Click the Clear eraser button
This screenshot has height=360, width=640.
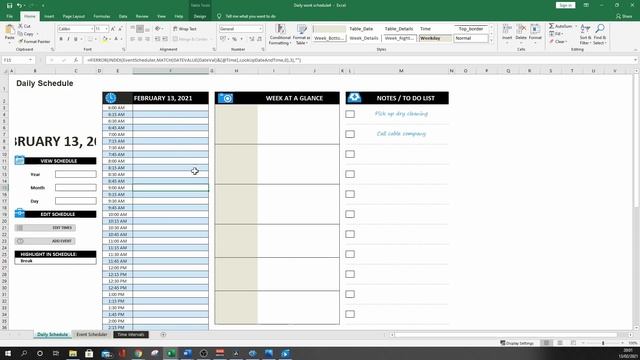coord(558,42)
